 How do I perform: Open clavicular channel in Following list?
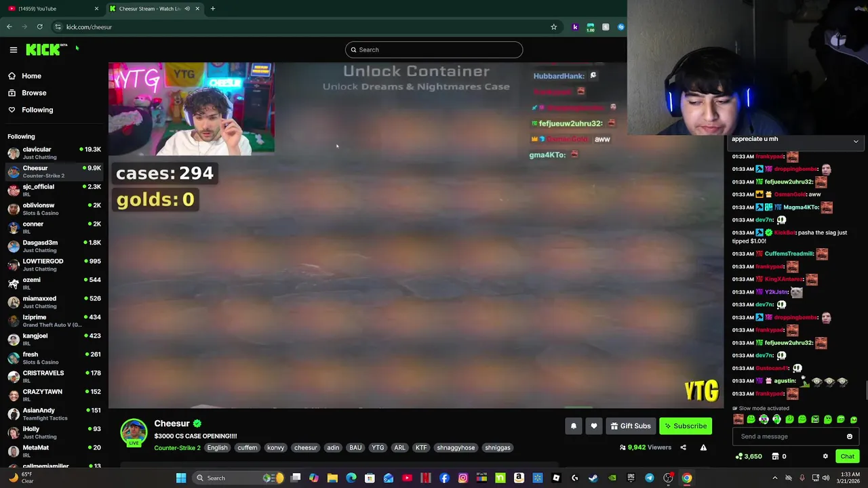click(54, 153)
